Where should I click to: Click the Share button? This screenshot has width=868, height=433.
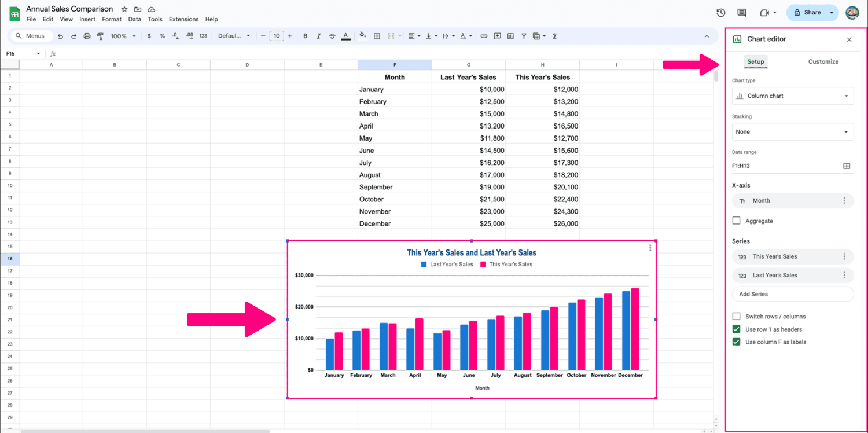point(806,12)
